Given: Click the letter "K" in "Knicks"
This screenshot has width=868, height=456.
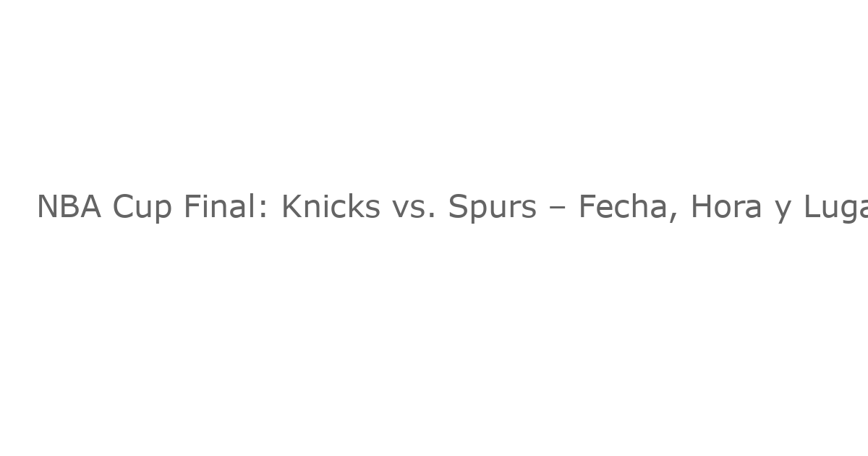Looking at the screenshot, I should click(x=289, y=208).
